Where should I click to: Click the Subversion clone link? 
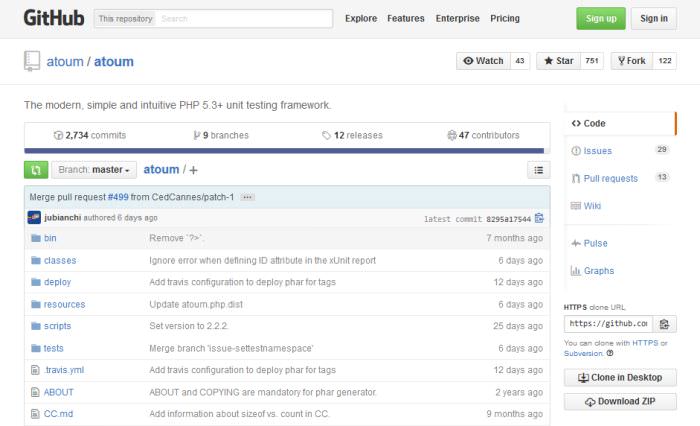pyautogui.click(x=583, y=353)
